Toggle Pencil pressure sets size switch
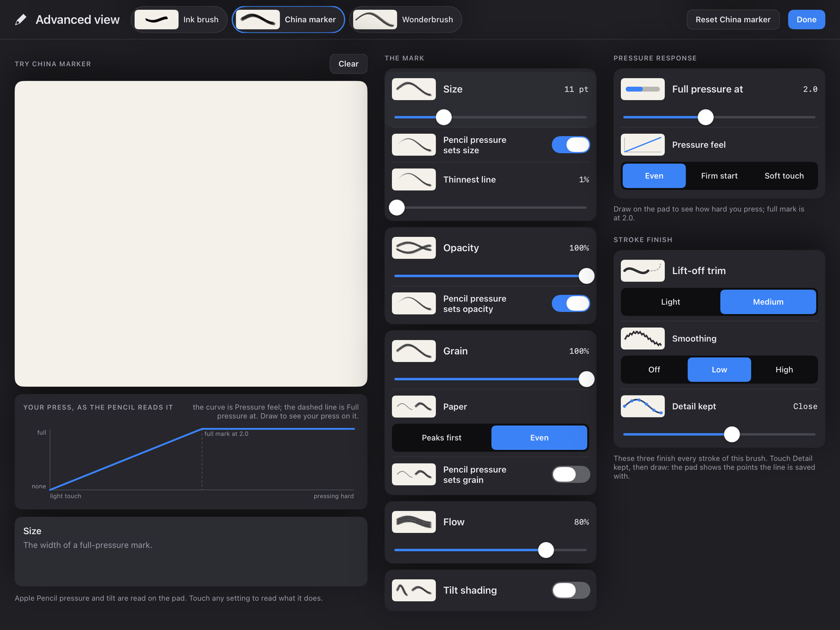This screenshot has width=840, height=630. tap(571, 145)
